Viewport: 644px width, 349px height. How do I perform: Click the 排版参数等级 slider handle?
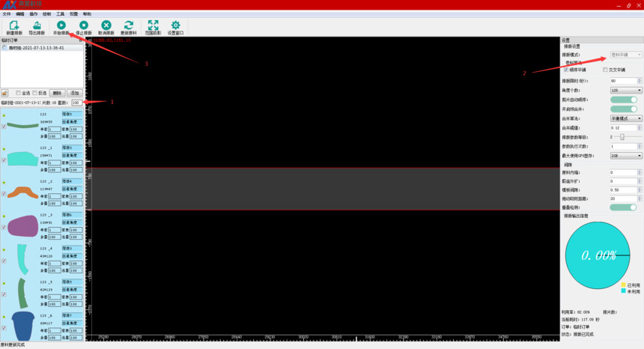[622, 137]
